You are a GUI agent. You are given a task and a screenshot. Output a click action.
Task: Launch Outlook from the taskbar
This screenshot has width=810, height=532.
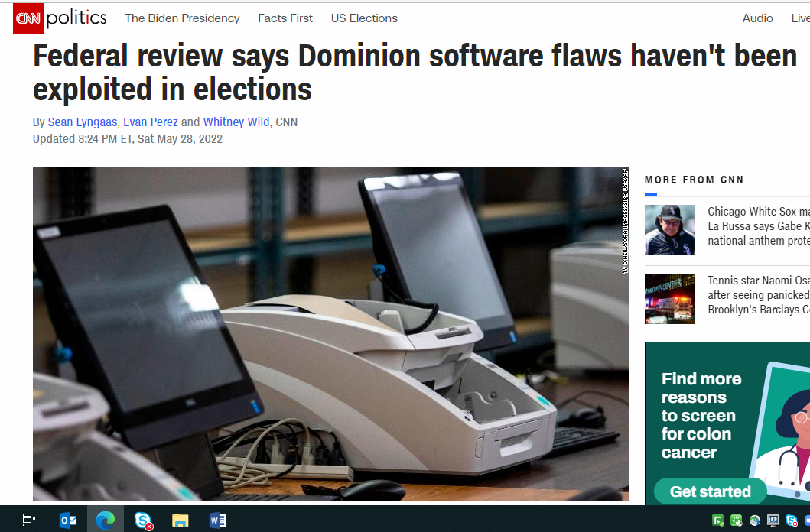coord(68,520)
